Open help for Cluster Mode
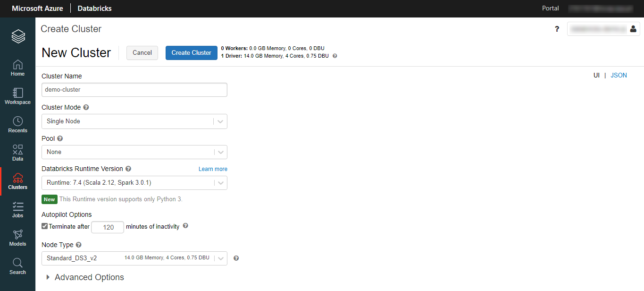644x291 pixels. click(x=86, y=107)
